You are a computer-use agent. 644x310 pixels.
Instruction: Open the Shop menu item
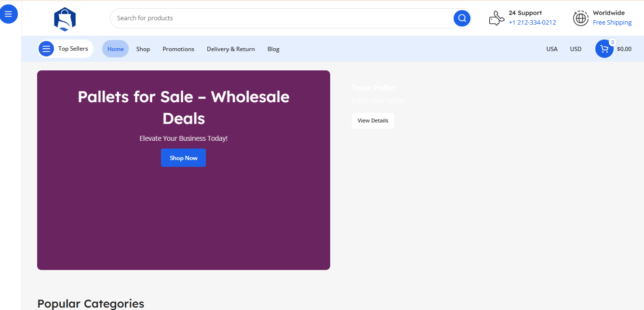[x=143, y=49]
